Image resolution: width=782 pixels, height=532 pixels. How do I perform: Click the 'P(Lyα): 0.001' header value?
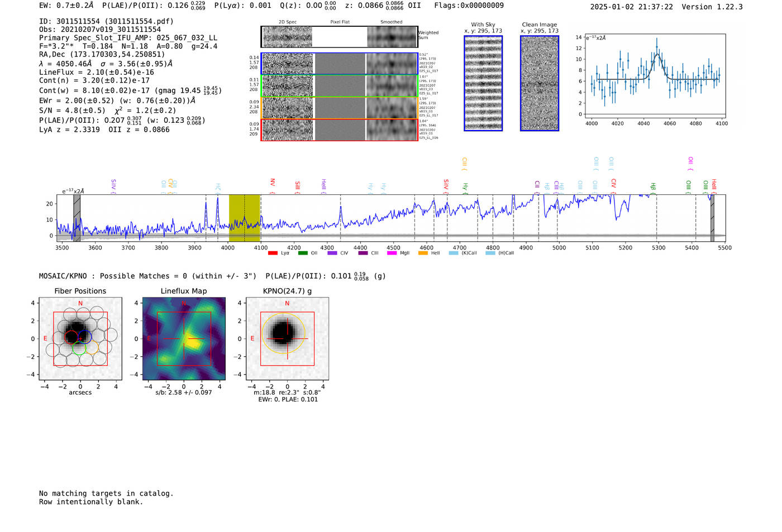242,6
